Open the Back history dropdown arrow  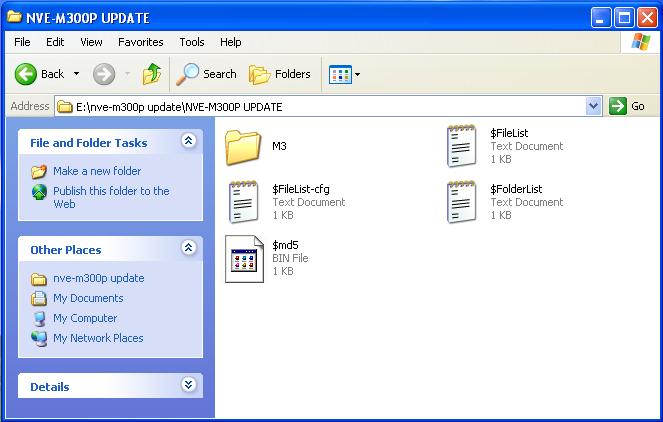77,74
